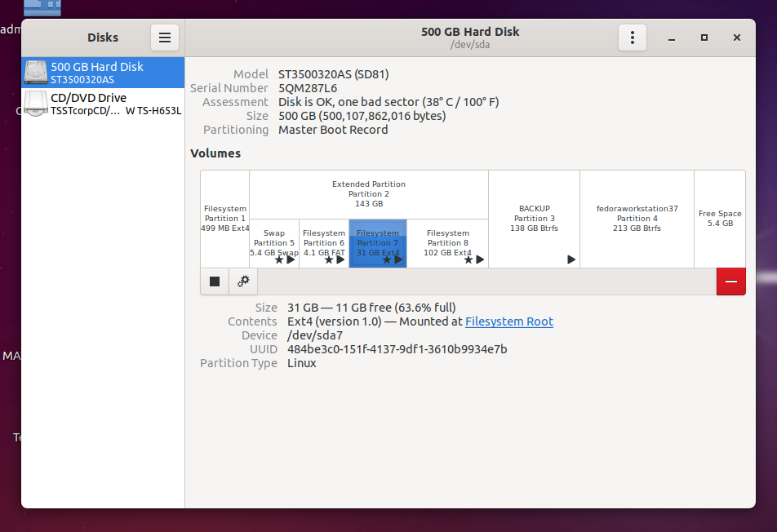This screenshot has width=777, height=532.
Task: Click the 500,107,862,016 bytes size value
Action: point(362,116)
